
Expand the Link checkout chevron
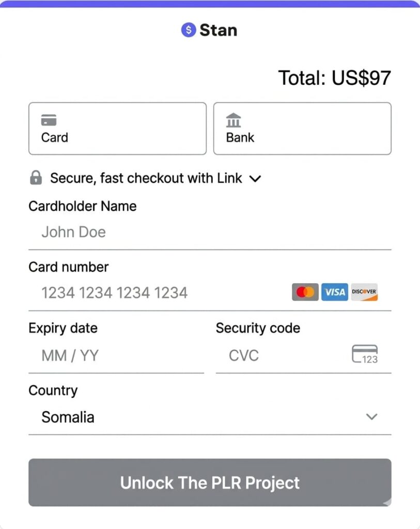[255, 179]
